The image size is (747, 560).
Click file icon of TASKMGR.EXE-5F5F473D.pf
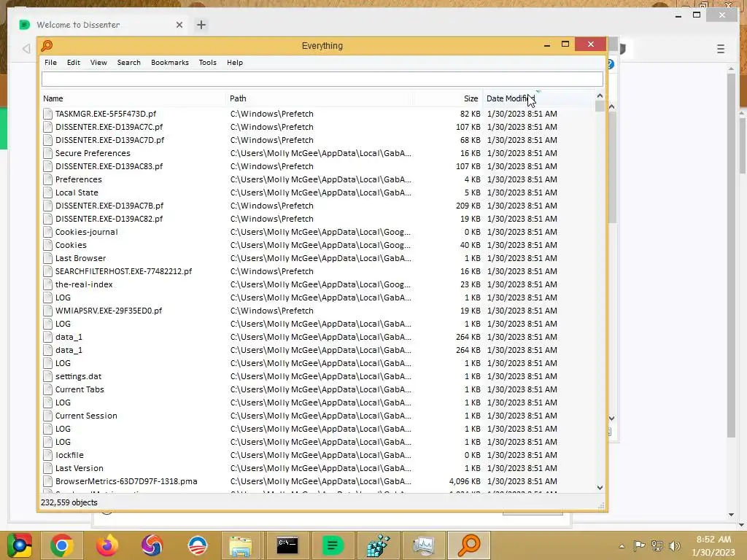[47, 114]
